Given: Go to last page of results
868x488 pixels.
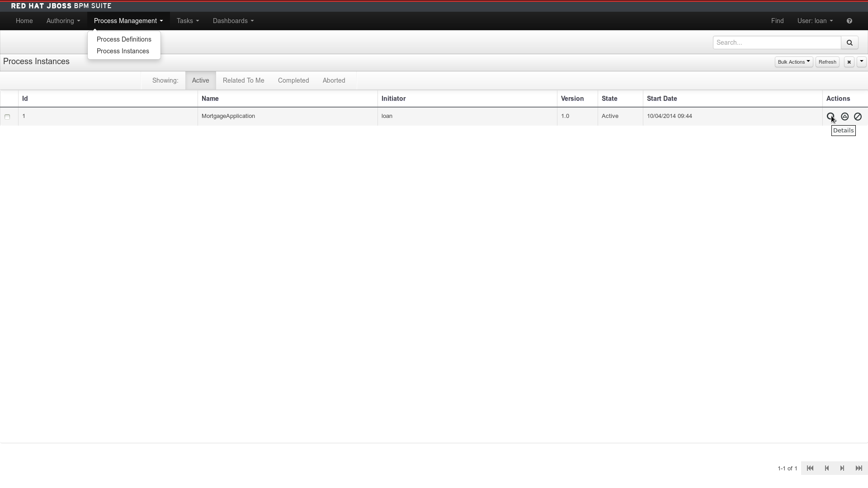Looking at the screenshot, I should click(859, 468).
